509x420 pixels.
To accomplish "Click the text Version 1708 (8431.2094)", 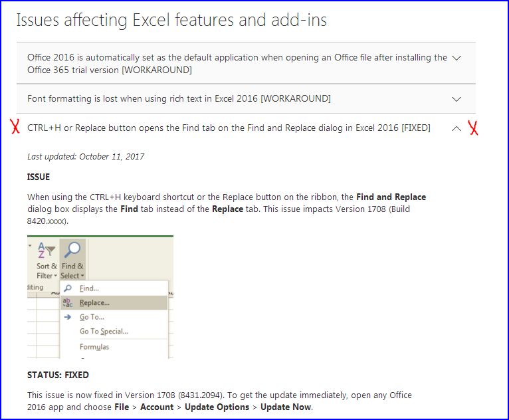I will [175, 395].
